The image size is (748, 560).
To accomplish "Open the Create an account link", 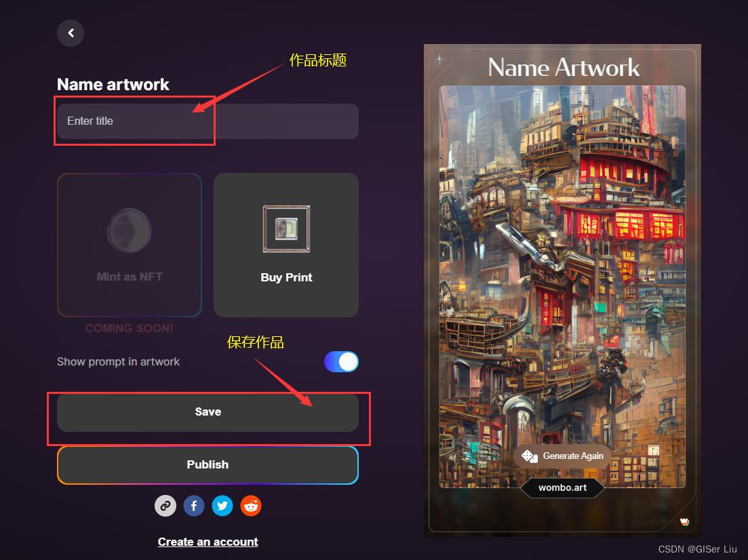I will pyautogui.click(x=208, y=542).
